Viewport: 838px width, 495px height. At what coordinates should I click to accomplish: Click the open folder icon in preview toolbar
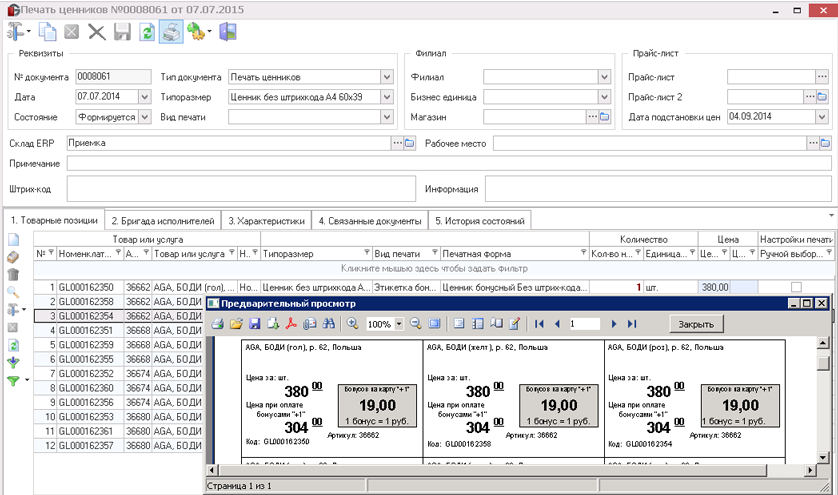236,324
